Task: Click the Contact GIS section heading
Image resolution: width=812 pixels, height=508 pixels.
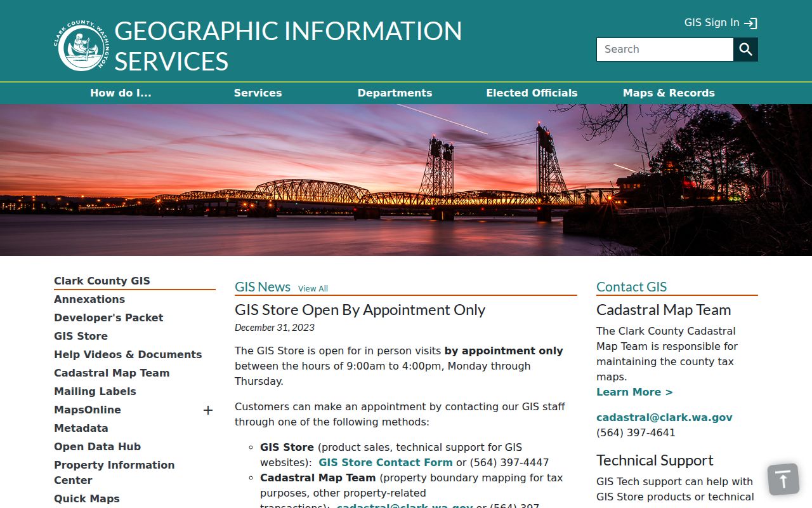Action: coord(631,287)
